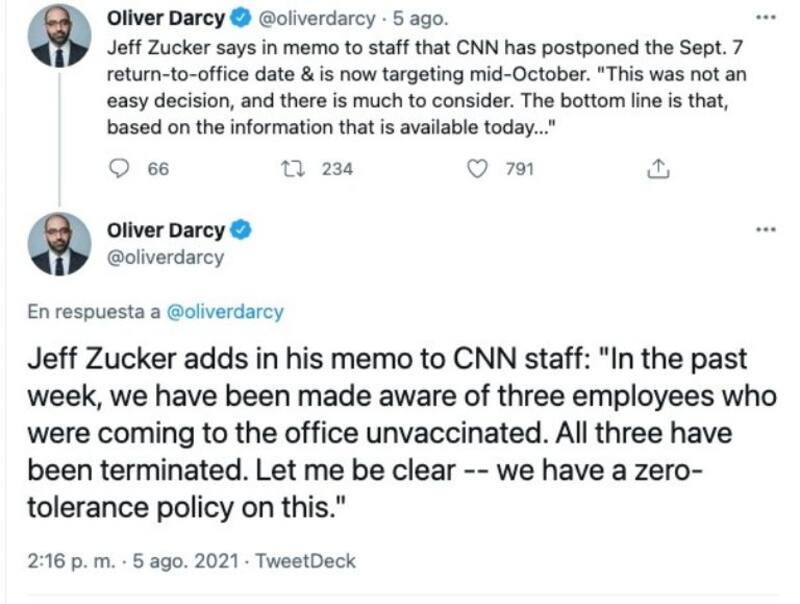Viewport: 800px width, 604px height.
Task: Click the verified badge on the reply tweet
Action: (x=241, y=231)
